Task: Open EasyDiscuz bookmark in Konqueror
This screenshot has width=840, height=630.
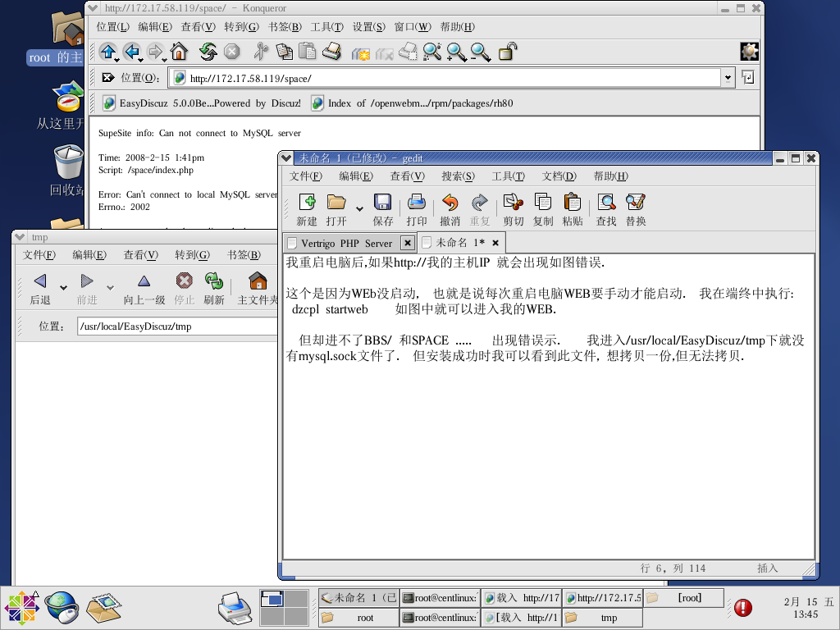Action: click(202, 103)
